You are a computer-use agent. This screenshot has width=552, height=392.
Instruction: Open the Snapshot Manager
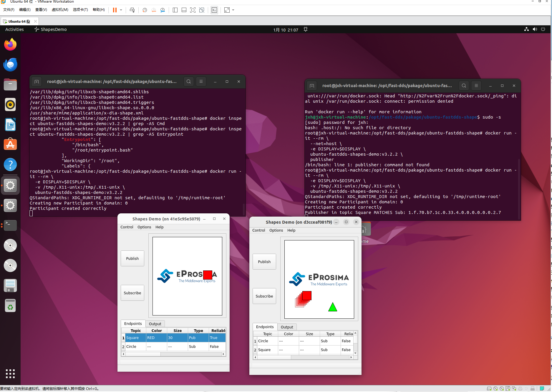(x=163, y=10)
